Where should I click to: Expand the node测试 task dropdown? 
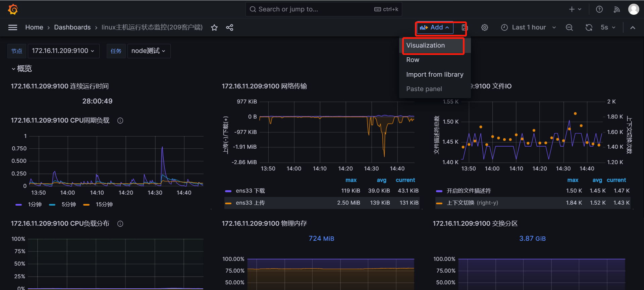149,51
